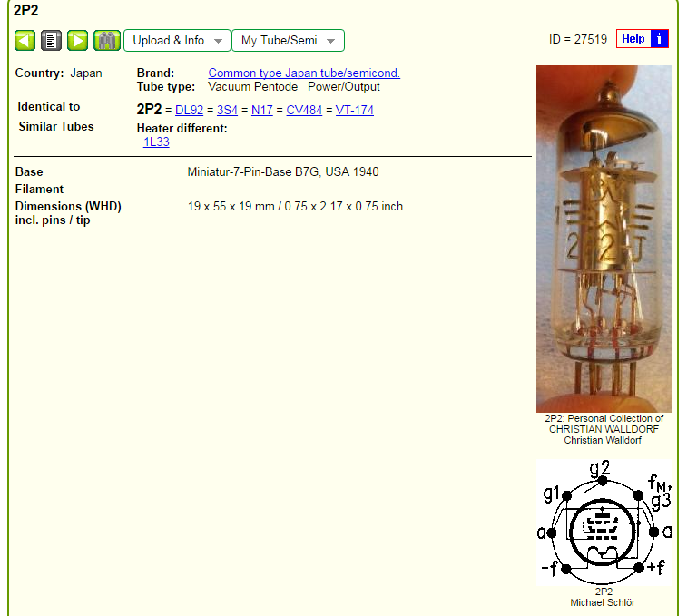Go to previous tube with green left arrow

tap(25, 41)
